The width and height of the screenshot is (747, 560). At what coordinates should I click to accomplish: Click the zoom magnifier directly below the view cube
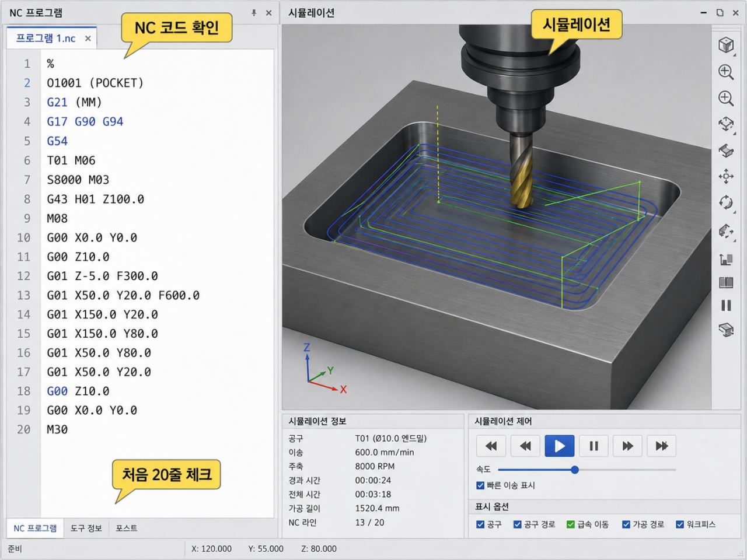[725, 72]
